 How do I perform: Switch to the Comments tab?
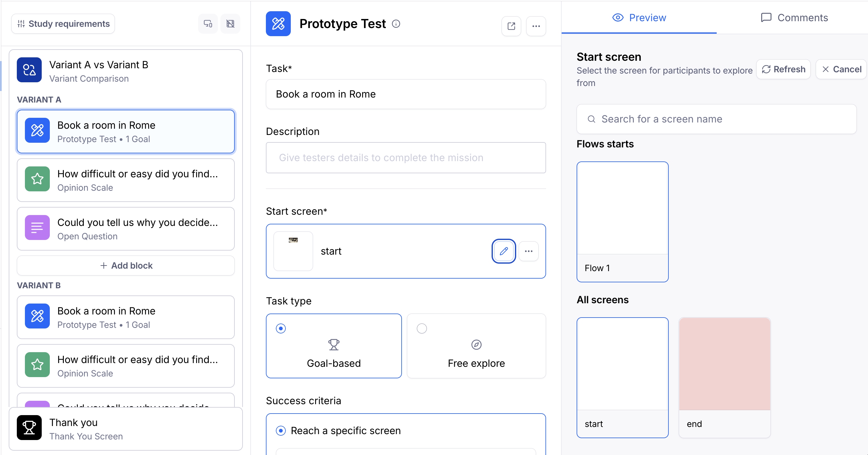tap(794, 17)
